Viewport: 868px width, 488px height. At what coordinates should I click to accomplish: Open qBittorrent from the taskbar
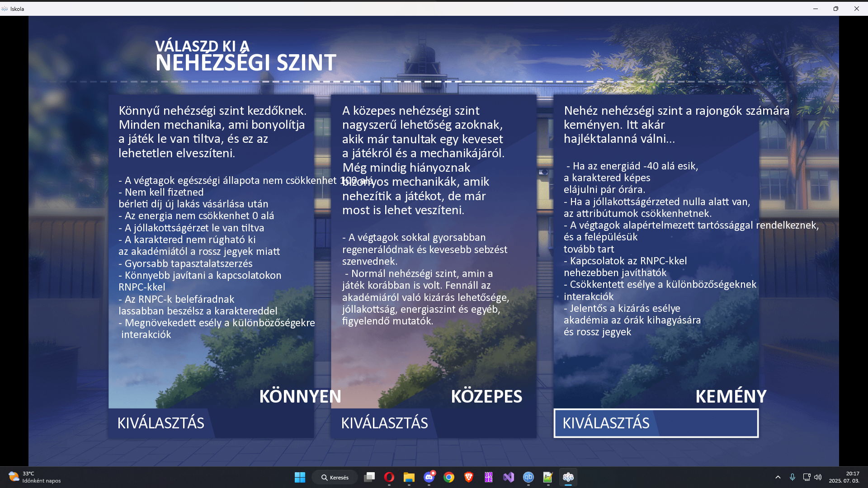[x=528, y=477]
